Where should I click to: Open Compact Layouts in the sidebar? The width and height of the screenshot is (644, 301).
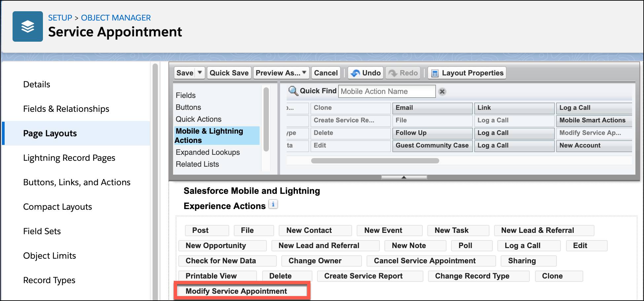point(57,207)
